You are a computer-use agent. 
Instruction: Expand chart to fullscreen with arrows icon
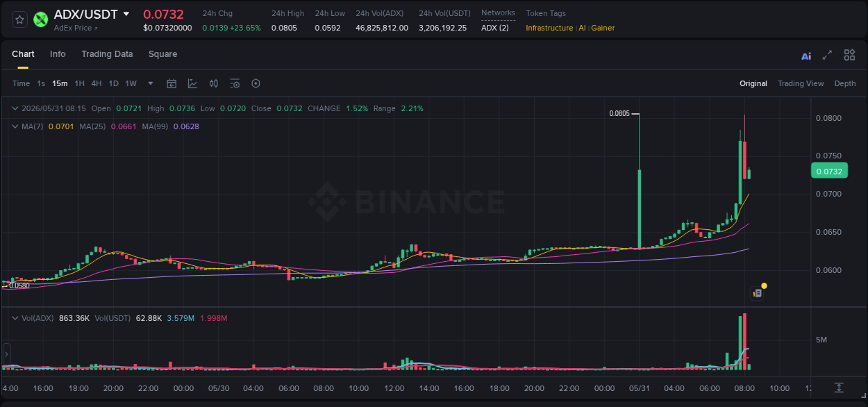(827, 55)
